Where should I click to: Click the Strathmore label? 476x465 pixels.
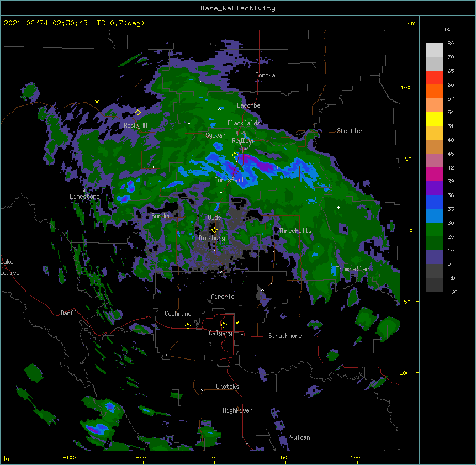(285, 336)
